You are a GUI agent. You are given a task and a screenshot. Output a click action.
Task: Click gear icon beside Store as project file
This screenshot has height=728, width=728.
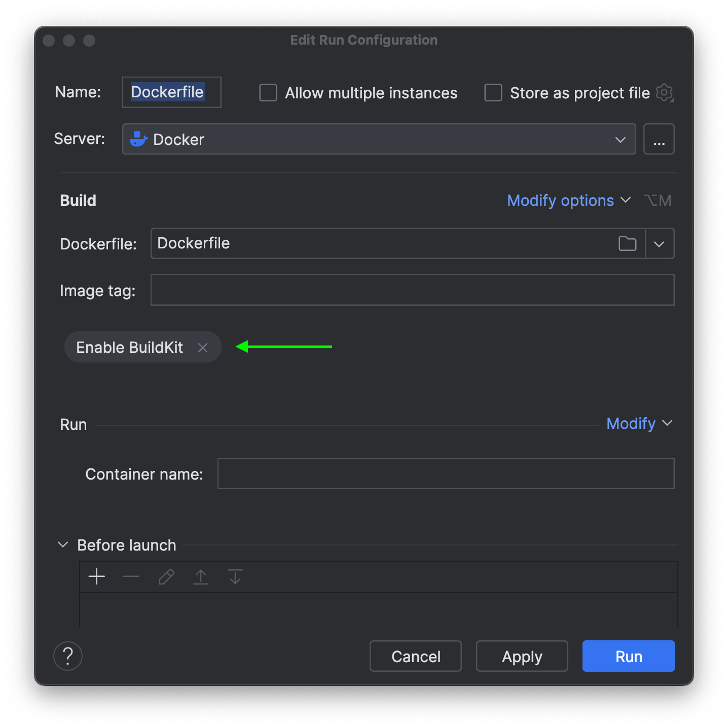click(664, 93)
